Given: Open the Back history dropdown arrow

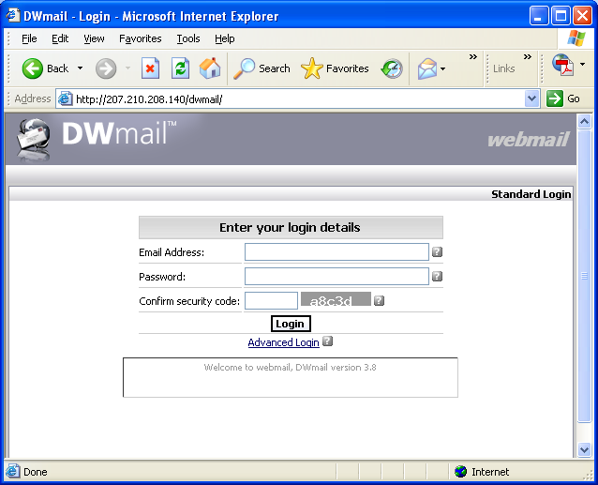Looking at the screenshot, I should 80,68.
